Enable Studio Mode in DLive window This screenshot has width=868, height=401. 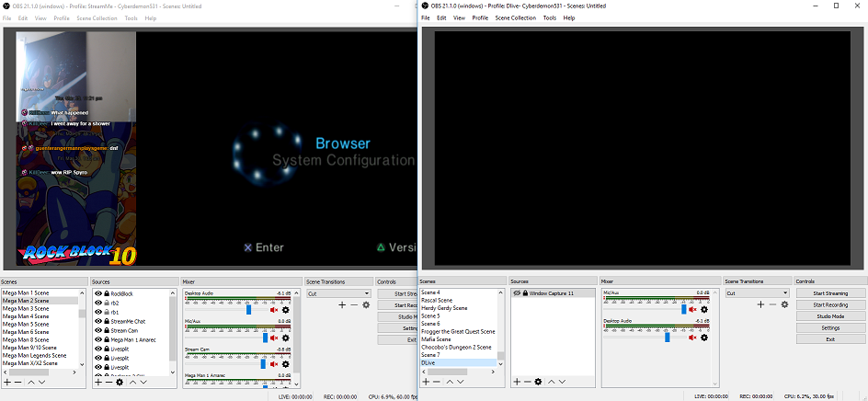[x=830, y=316]
